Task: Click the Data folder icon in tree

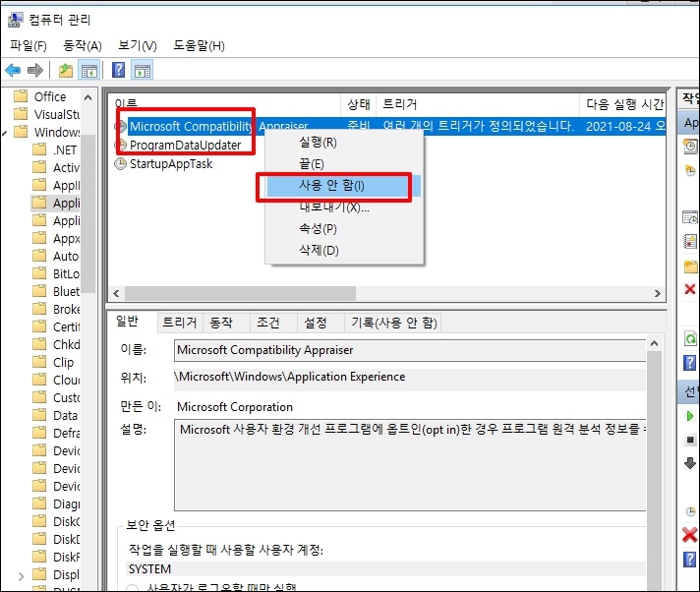Action: [39, 415]
